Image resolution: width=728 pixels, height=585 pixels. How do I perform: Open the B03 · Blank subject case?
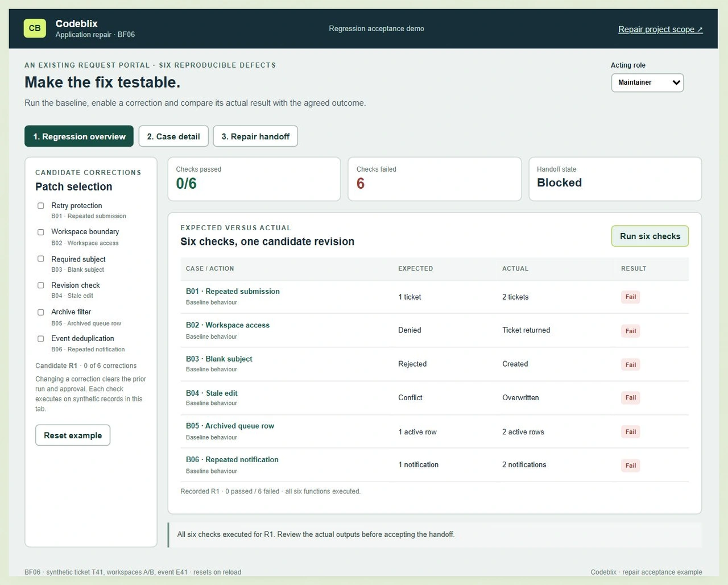[x=219, y=359]
